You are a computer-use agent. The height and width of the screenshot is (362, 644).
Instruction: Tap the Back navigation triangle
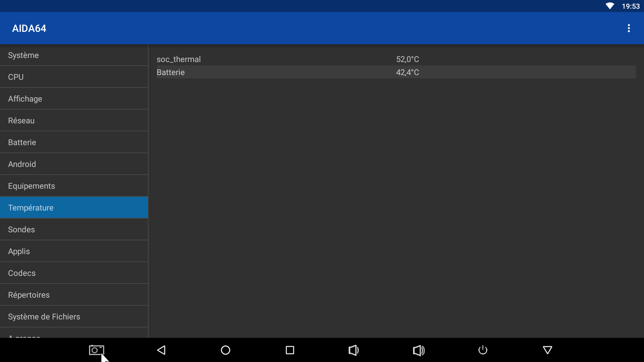coord(161,350)
